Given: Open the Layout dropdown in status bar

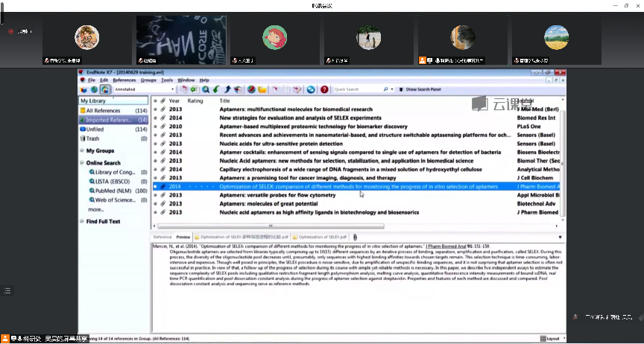Looking at the screenshot, I should tap(553, 339).
